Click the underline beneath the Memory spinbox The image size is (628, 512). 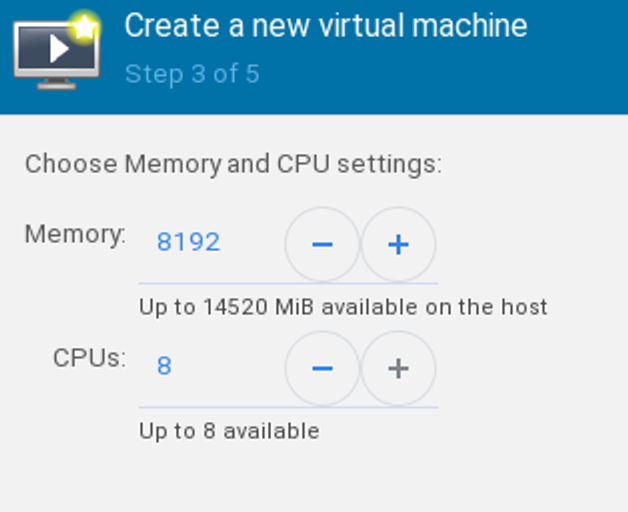click(x=288, y=283)
